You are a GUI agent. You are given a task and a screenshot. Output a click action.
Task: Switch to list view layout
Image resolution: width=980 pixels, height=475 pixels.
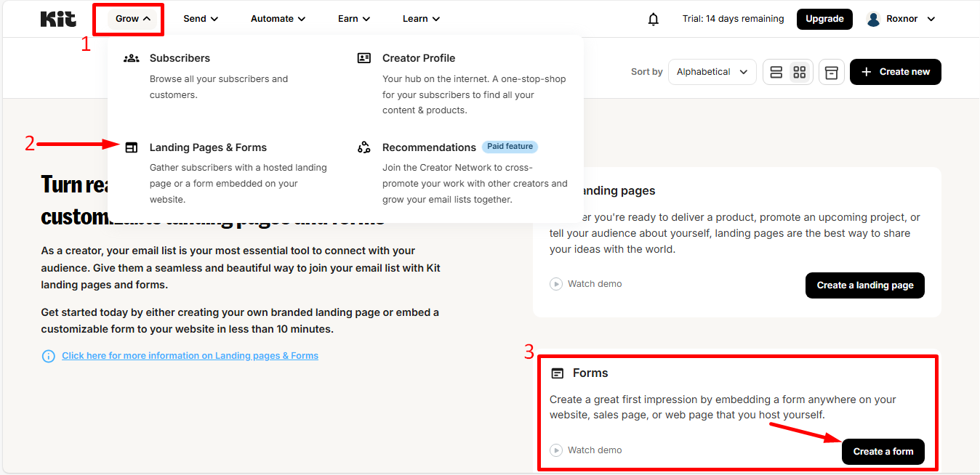click(776, 72)
